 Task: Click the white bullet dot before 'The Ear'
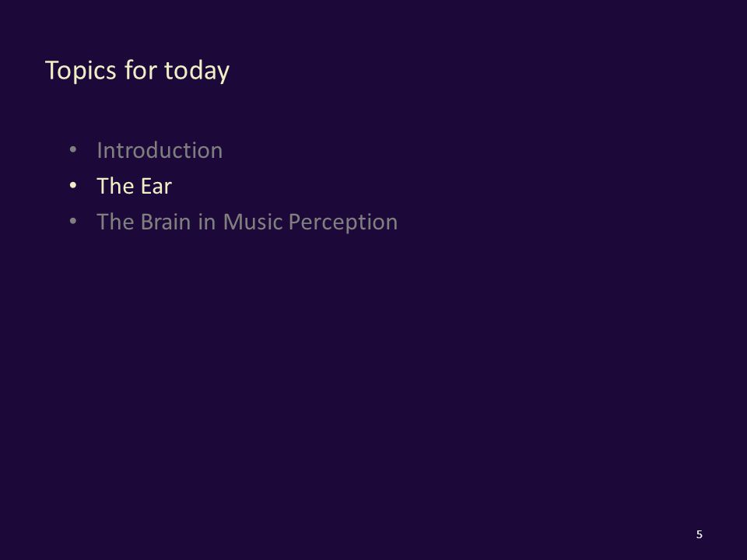point(73,186)
